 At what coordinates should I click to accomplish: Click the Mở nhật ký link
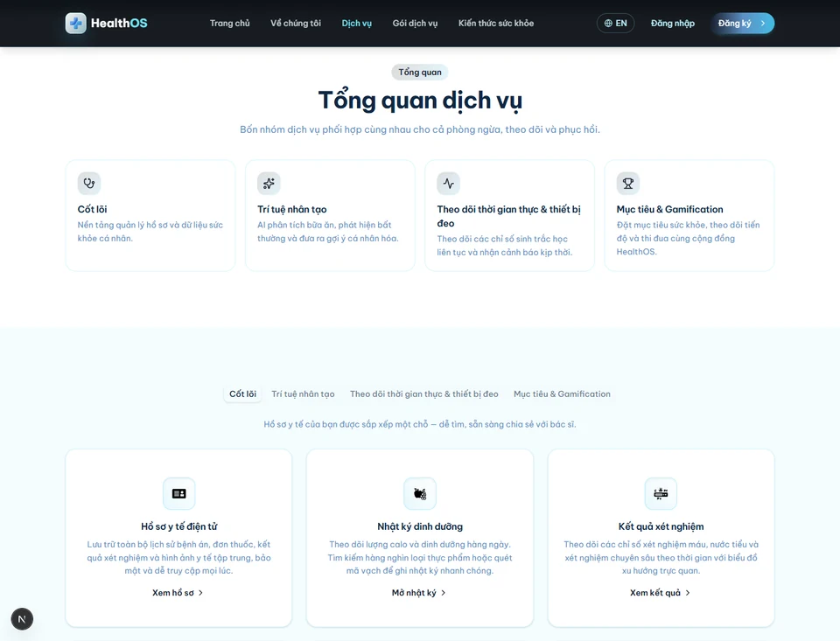point(419,593)
